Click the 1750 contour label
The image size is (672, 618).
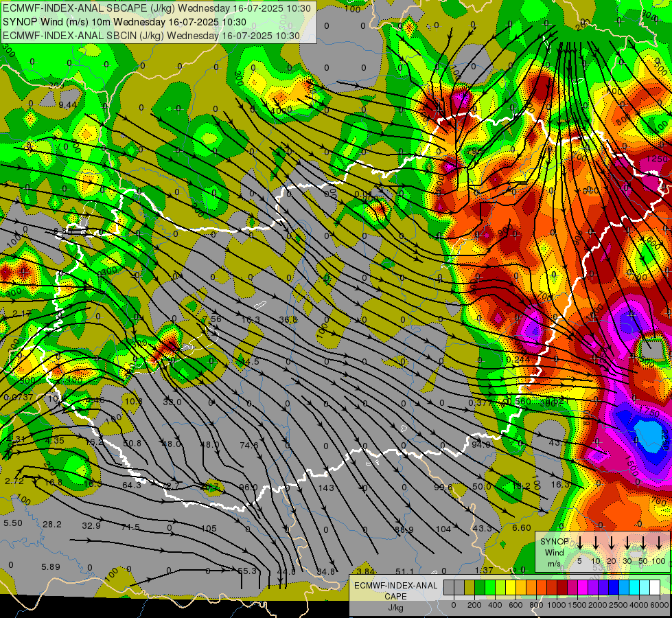pyautogui.click(x=649, y=411)
